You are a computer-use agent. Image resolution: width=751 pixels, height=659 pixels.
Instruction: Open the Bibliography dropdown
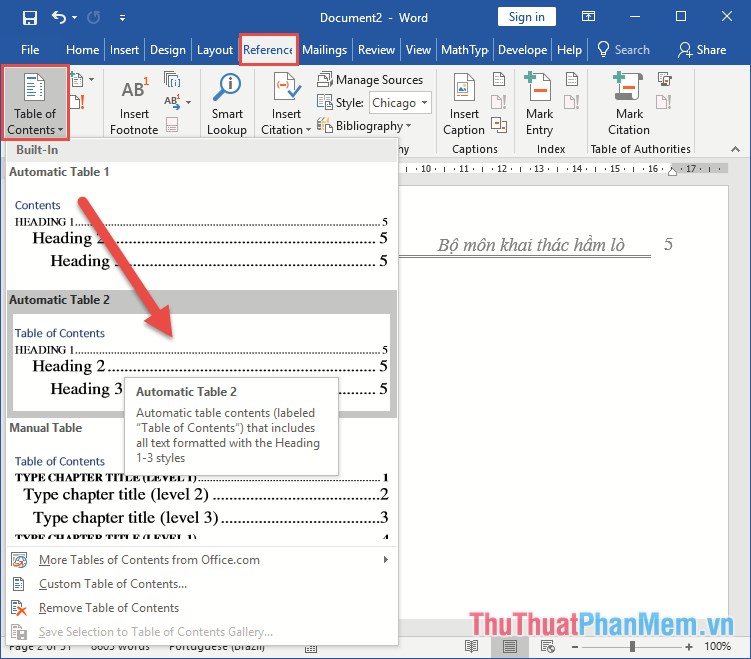click(364, 125)
